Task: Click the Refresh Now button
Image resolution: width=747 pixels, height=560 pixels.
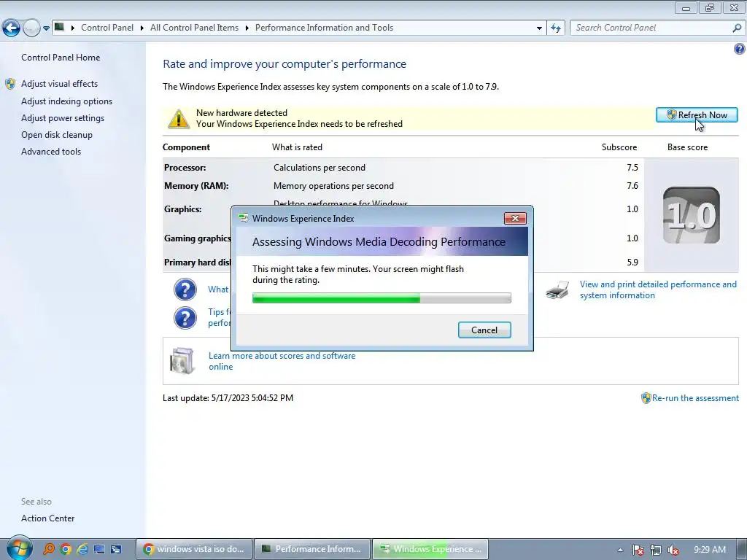Action: pos(697,114)
